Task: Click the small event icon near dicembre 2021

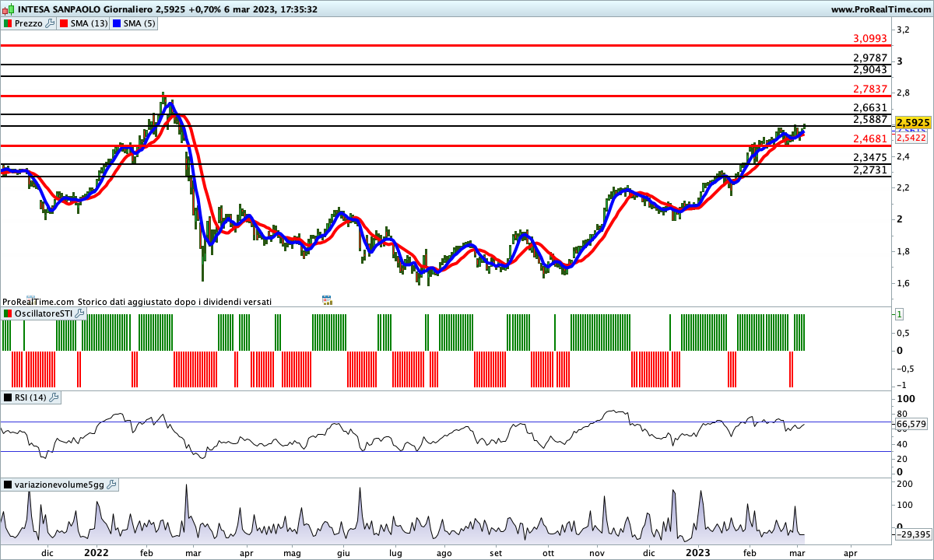Action: coord(31,298)
